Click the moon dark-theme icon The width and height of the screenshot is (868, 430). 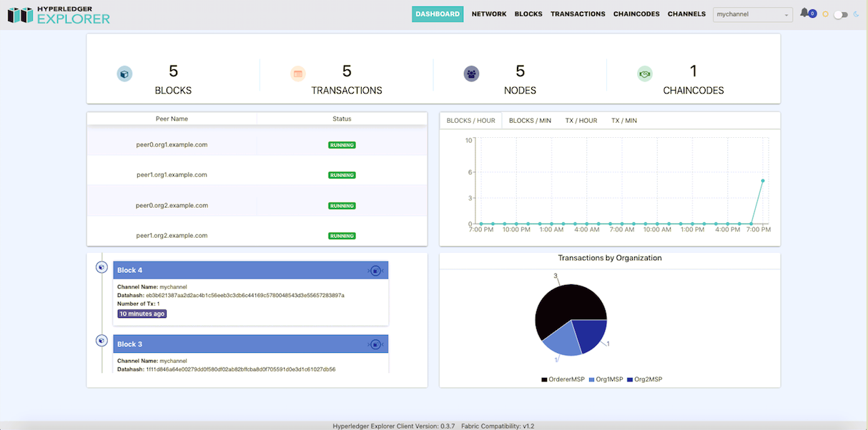tap(856, 14)
